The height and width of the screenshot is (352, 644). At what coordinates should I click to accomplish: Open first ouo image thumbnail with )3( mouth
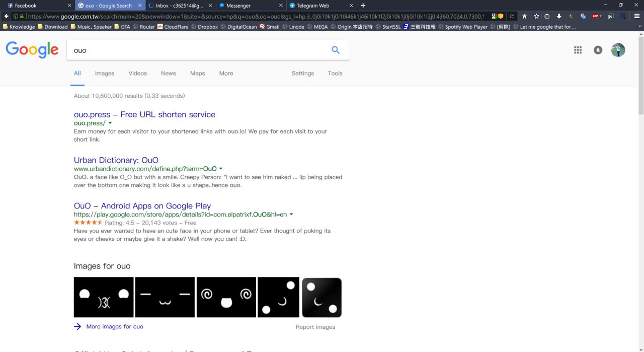[x=104, y=297]
